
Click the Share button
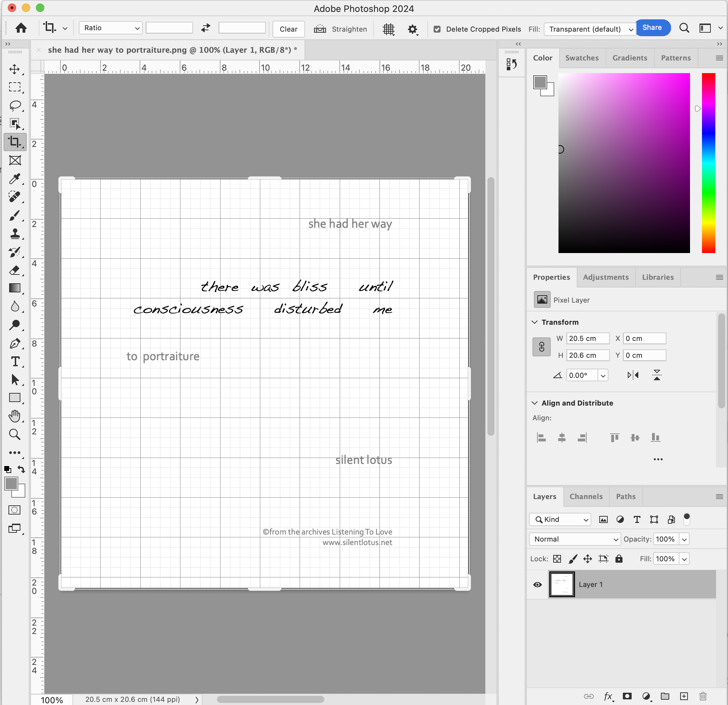(653, 27)
